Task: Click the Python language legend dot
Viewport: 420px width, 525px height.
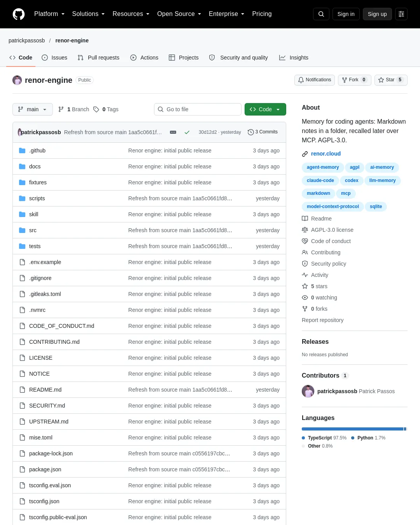Action: (353, 438)
